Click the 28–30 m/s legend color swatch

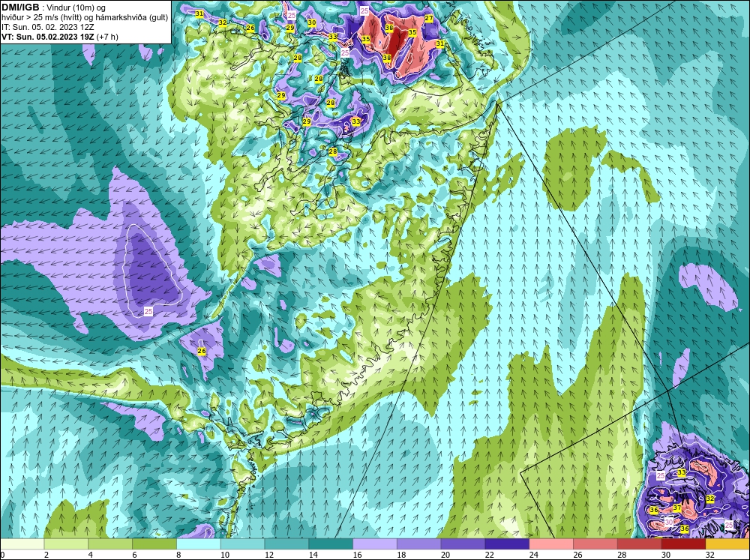point(640,544)
